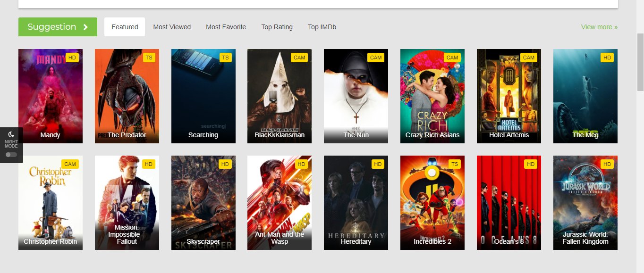Open the Ocean's 8 poster

(x=509, y=203)
